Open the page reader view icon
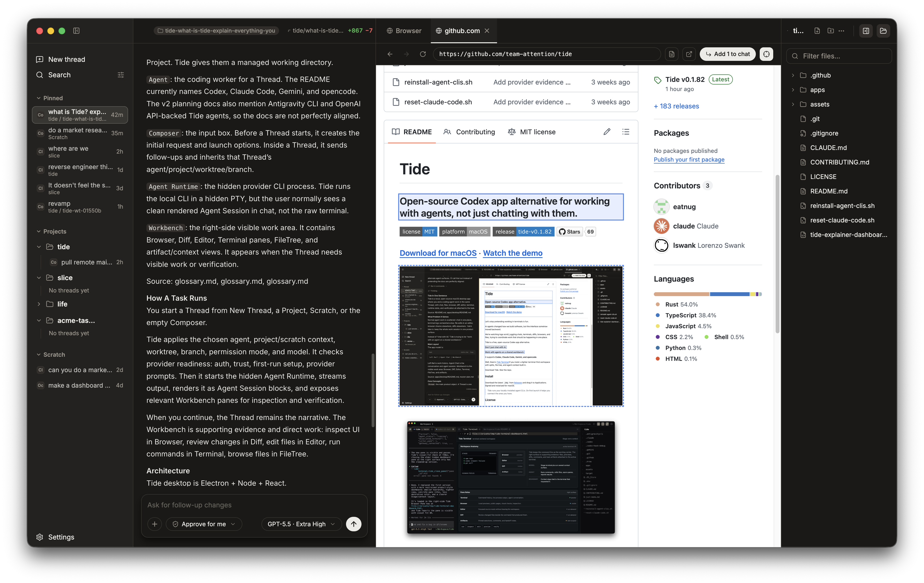Image resolution: width=924 pixels, height=583 pixels. (x=672, y=54)
